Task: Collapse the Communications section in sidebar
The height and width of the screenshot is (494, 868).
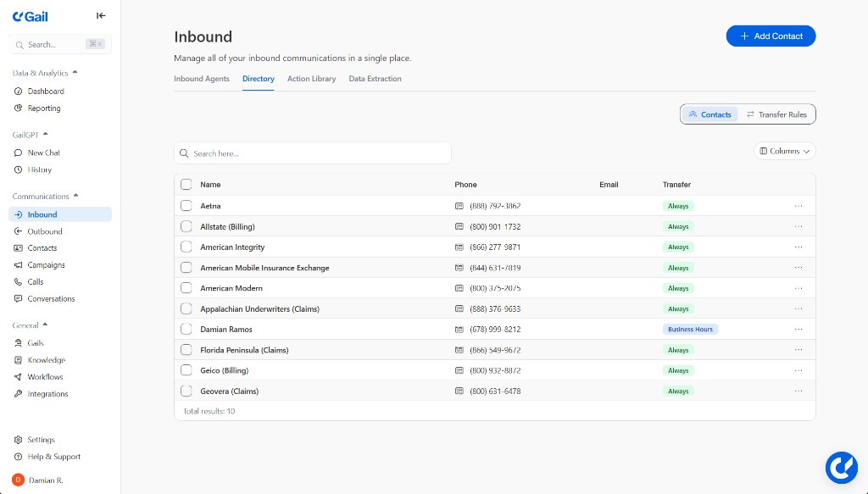Action: click(x=75, y=196)
